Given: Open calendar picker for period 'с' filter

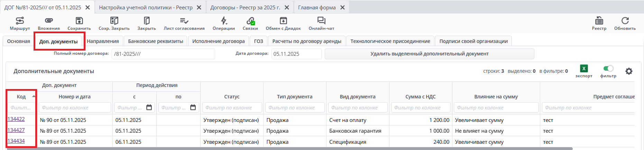Looking at the screenshot, I should tap(149, 107).
